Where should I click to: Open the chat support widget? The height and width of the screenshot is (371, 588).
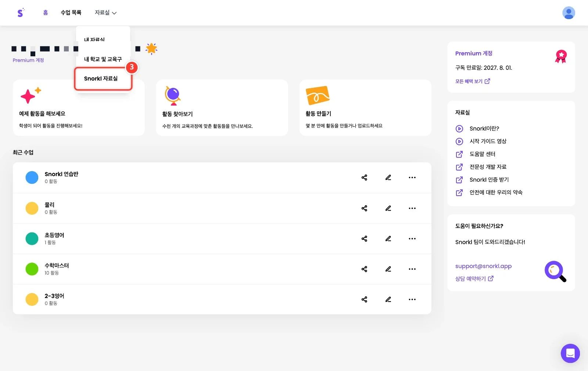[x=570, y=353]
